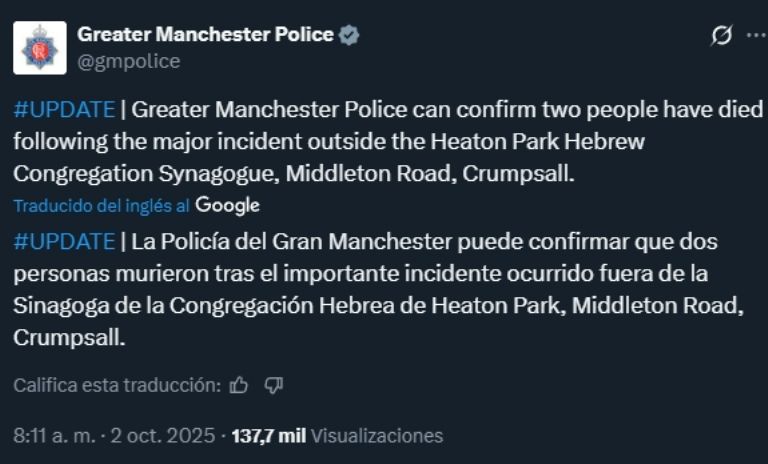Click the Grok icon on the post
Screen dimensions: 768x464
[720, 35]
